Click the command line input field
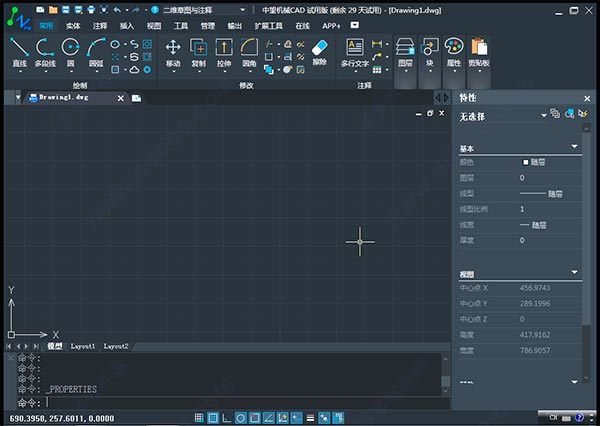Screen dimensions: 600x426 point(233,403)
